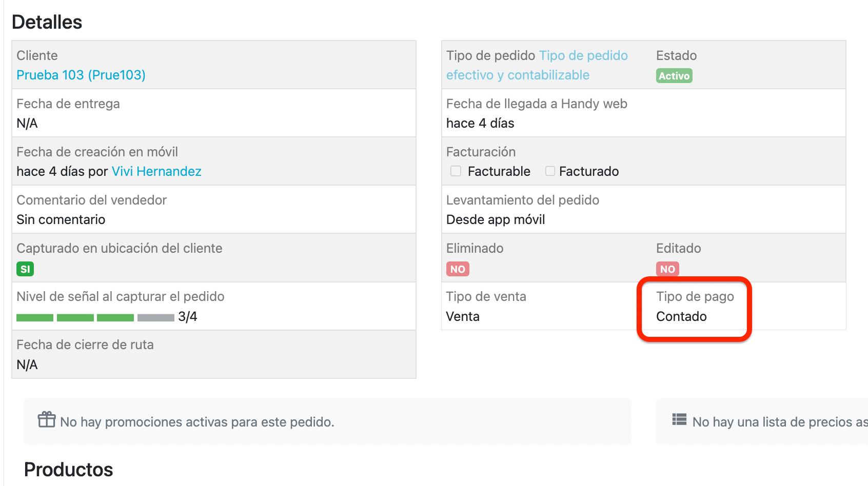Check the Facturado checkbox
This screenshot has width=868, height=486.
(x=550, y=171)
